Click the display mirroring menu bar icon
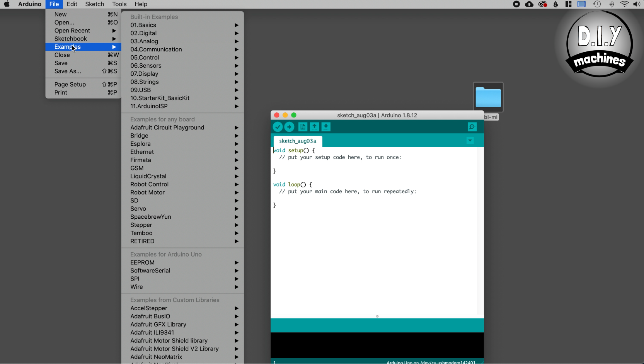Image resolution: width=644 pixels, height=364 pixels. pos(582,4)
